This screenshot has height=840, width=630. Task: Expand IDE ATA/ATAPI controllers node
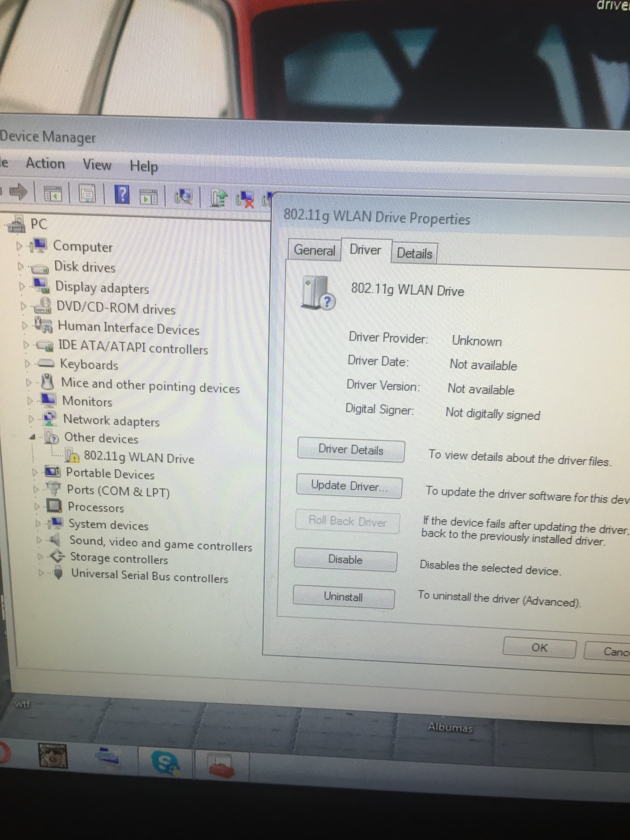point(26,345)
